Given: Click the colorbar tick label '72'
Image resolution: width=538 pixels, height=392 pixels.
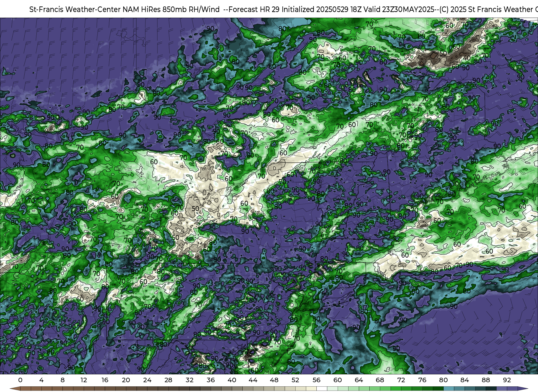Looking at the screenshot, I should [401, 380].
